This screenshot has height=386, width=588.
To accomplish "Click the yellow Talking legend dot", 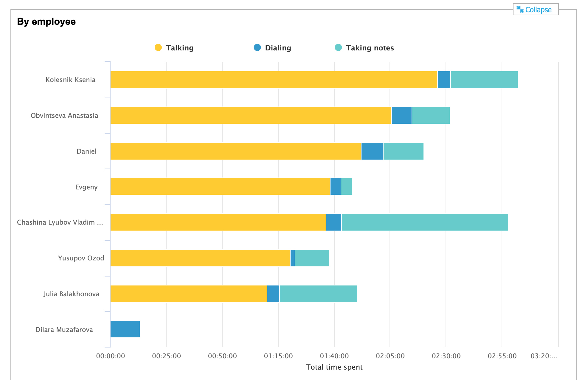I will tap(158, 47).
